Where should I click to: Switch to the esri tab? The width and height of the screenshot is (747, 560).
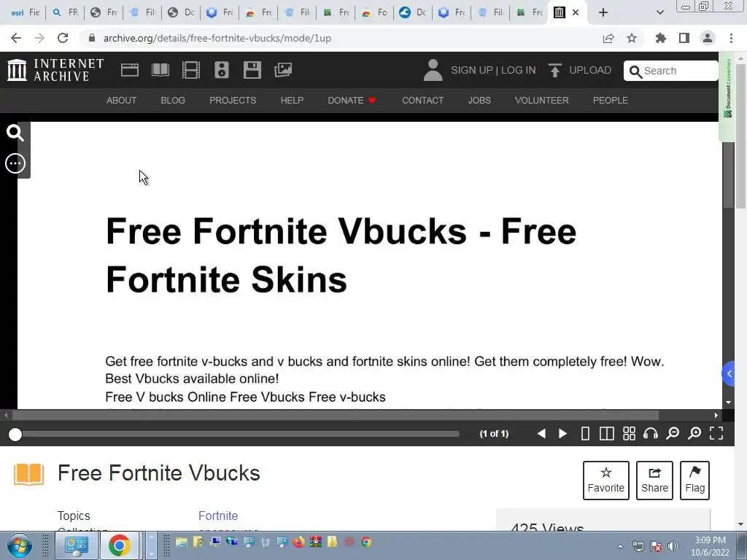point(26,12)
